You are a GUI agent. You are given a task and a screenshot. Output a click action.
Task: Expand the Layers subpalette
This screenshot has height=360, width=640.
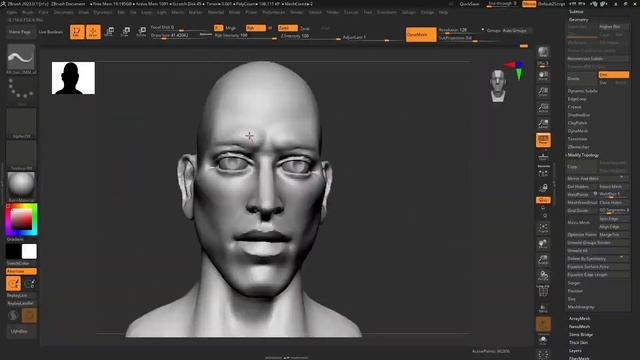click(575, 351)
